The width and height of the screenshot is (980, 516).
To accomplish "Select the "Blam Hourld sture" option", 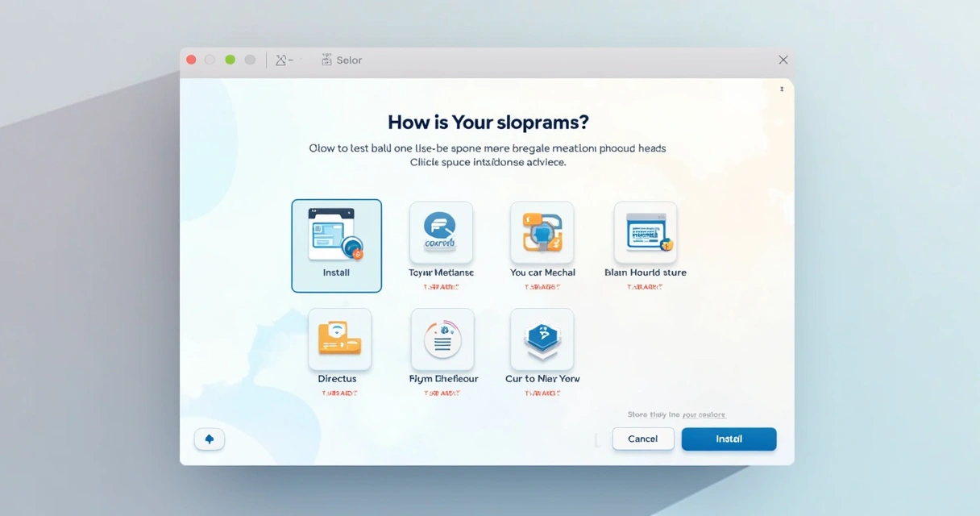I will (x=645, y=244).
